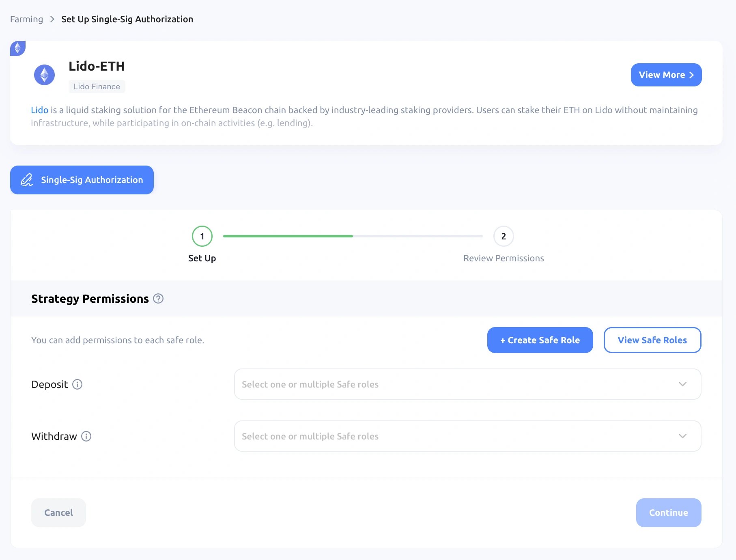Image resolution: width=736 pixels, height=560 pixels.
Task: Open the Strategy Permissions help icon
Action: (158, 299)
